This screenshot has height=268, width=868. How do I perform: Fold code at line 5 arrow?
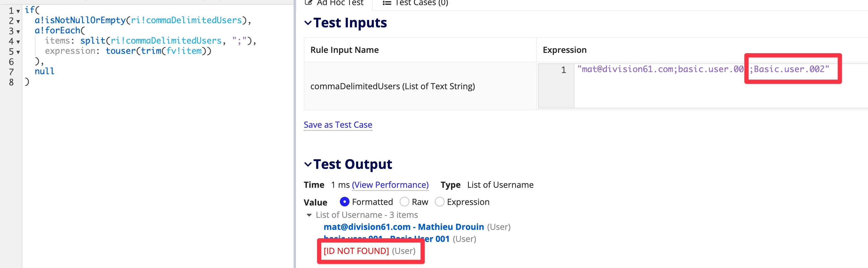[18, 52]
